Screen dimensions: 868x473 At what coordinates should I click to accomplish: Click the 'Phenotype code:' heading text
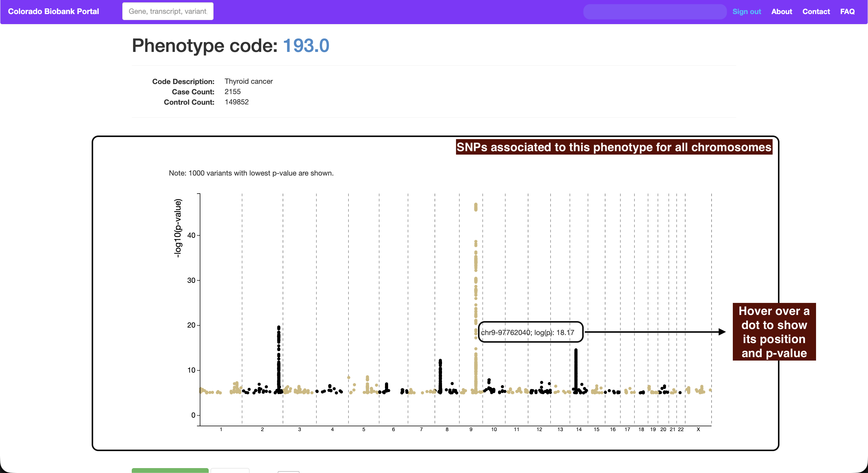point(205,45)
